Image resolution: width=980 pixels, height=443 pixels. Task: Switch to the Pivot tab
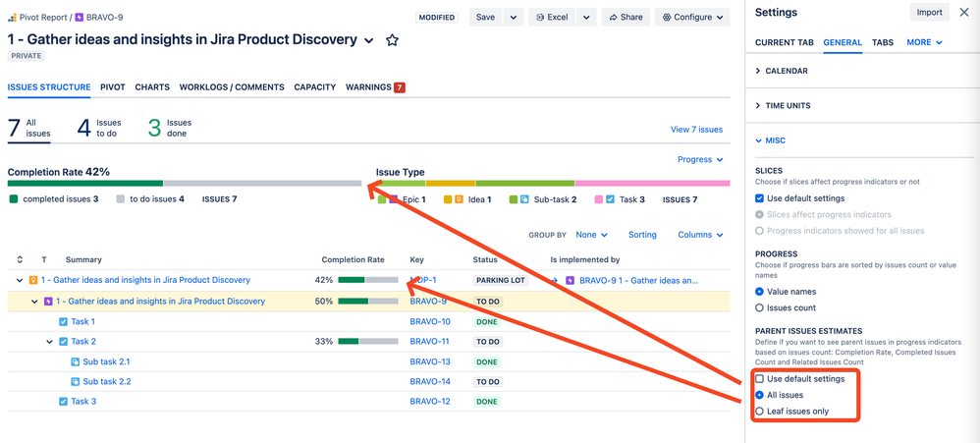point(113,87)
